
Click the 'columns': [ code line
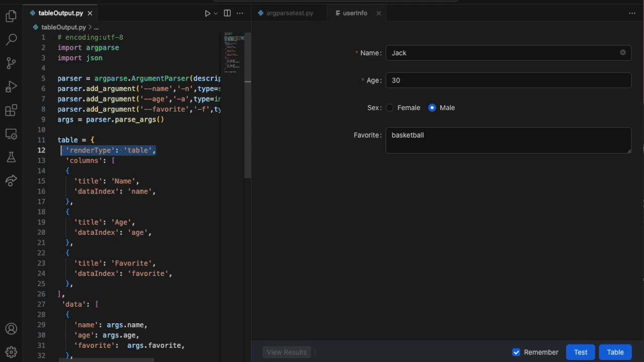click(x=91, y=160)
